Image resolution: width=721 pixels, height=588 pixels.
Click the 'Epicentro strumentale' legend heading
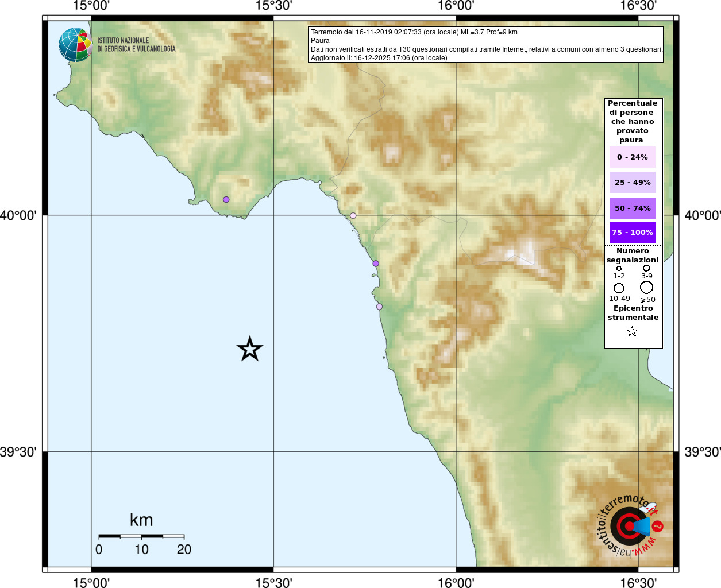[x=633, y=313]
